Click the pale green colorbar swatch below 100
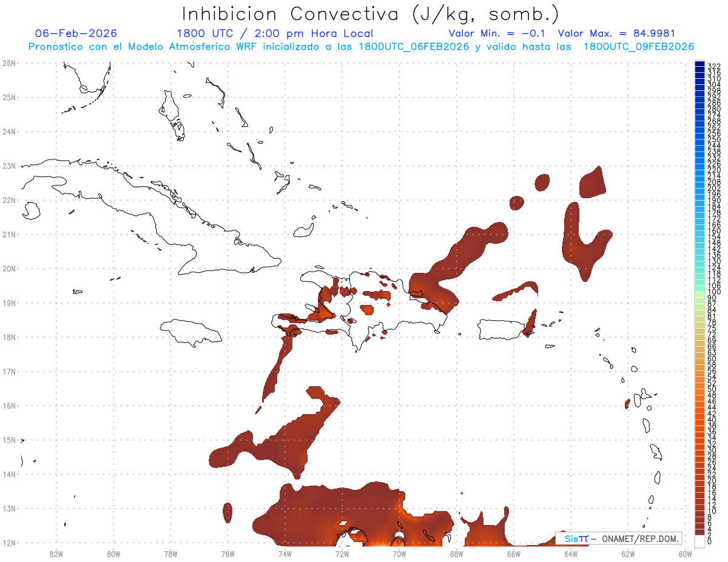This screenshot has width=728, height=562. pyautogui.click(x=700, y=295)
